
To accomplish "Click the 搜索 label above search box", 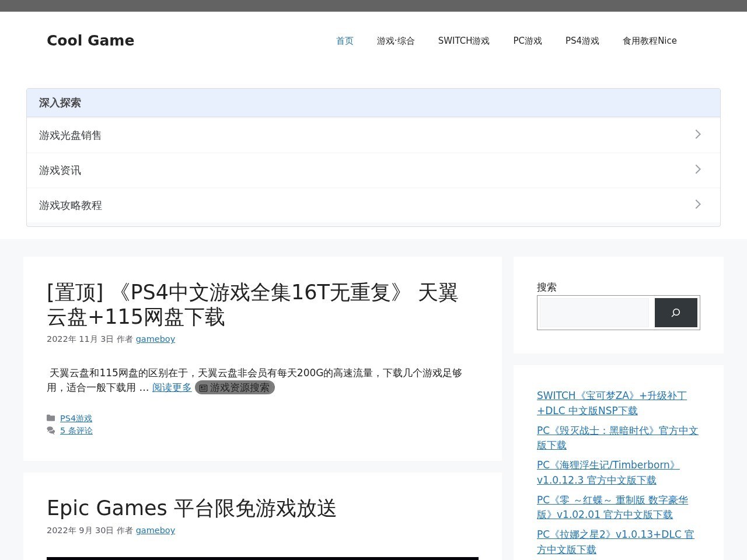I will 547,287.
